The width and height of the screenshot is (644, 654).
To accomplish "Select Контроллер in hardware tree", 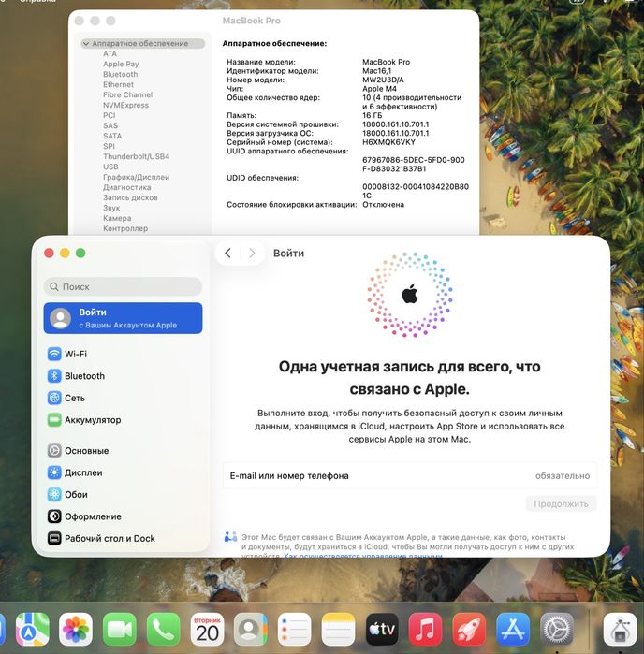I will (x=125, y=228).
